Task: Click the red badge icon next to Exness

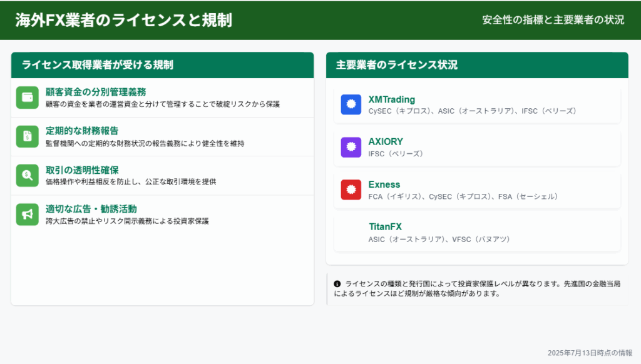Action: 351,190
